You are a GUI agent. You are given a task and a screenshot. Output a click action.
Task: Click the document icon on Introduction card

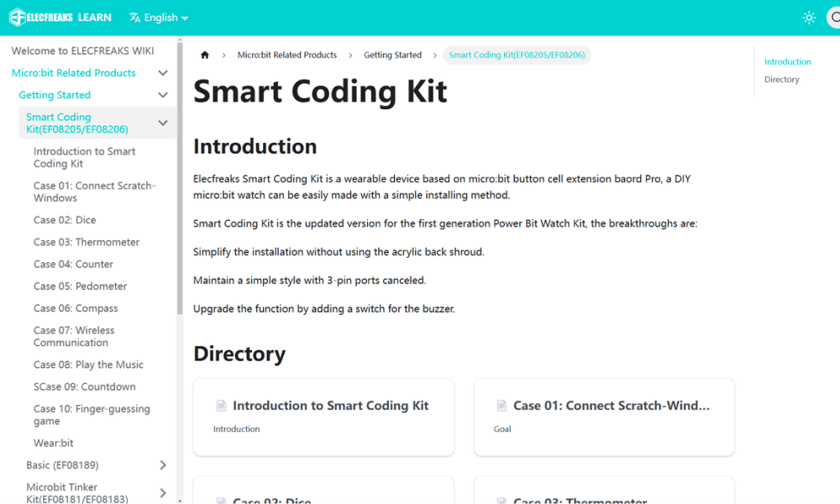click(x=221, y=406)
